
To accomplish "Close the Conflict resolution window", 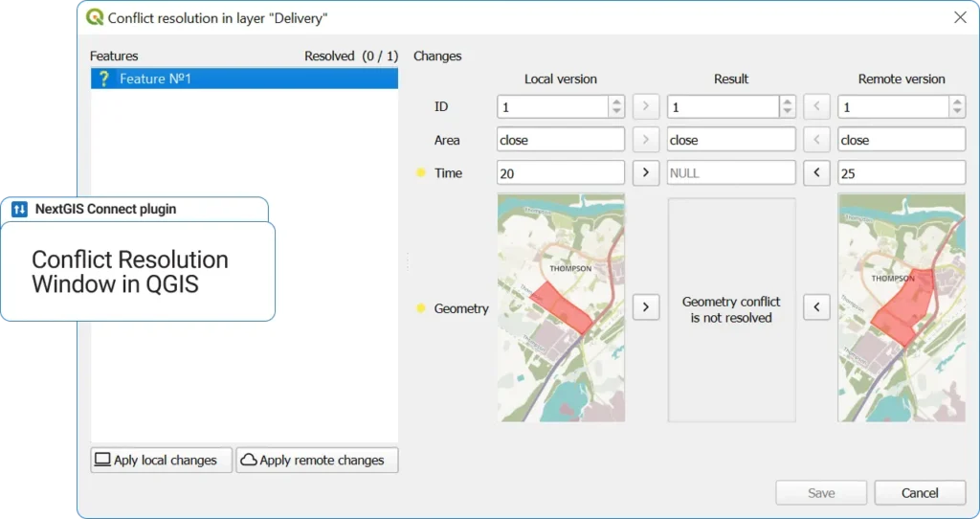I will tap(960, 17).
